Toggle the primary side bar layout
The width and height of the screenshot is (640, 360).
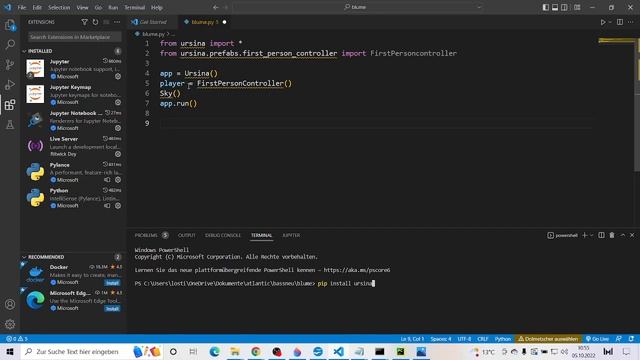click(x=546, y=7)
